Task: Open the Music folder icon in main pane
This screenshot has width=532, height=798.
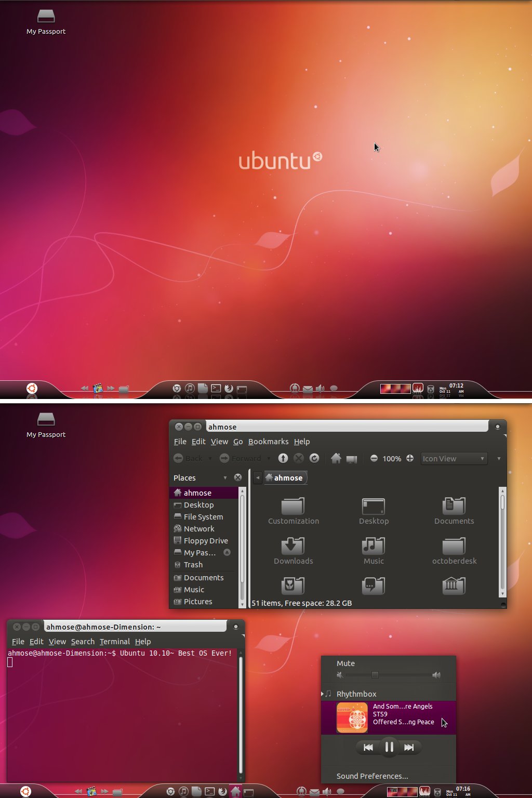Action: [x=374, y=551]
